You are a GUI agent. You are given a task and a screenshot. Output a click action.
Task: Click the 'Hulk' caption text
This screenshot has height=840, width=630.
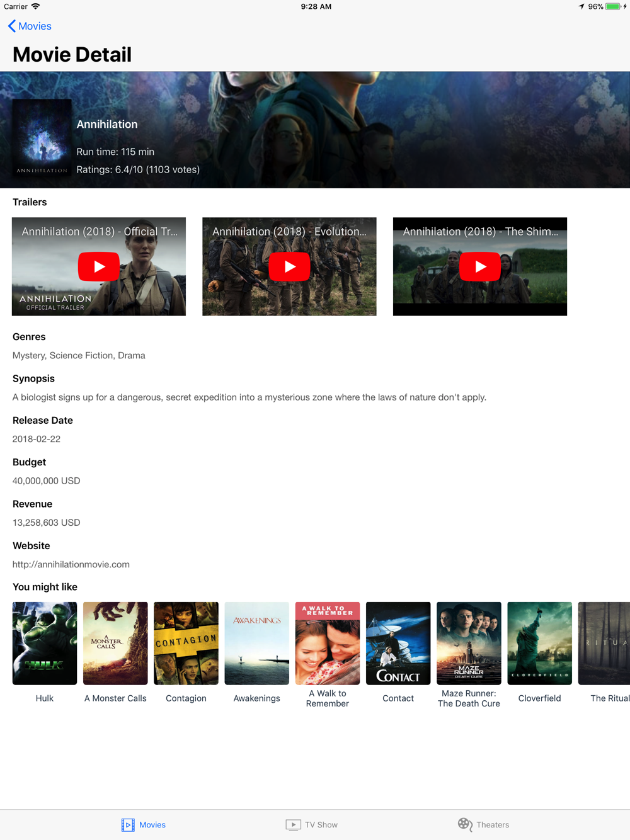tap(45, 698)
